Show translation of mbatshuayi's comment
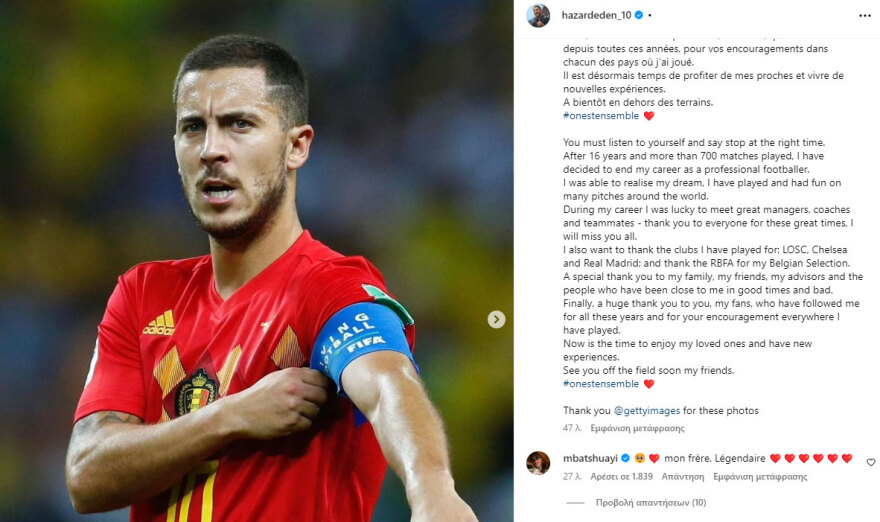The width and height of the screenshot is (880, 522). (x=760, y=477)
